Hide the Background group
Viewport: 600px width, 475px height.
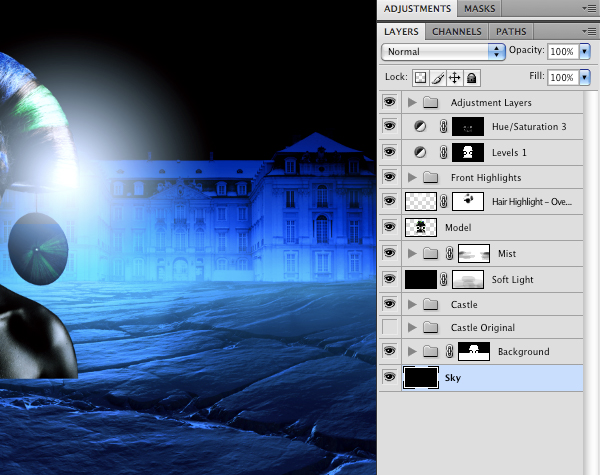point(390,351)
